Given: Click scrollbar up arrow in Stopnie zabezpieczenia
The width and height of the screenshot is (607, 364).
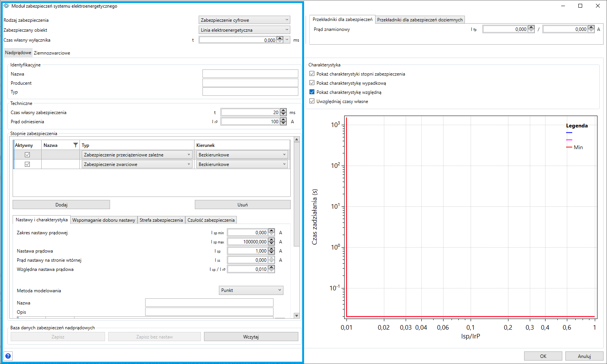Looking at the screenshot, I should pos(297,140).
